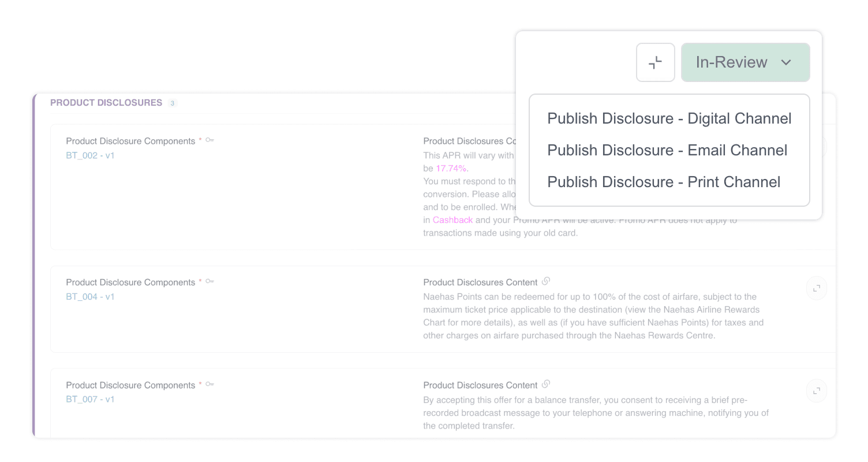The image size is (868, 462).
Task: Select the expand icon on the BT_002 row
Action: coord(816,146)
